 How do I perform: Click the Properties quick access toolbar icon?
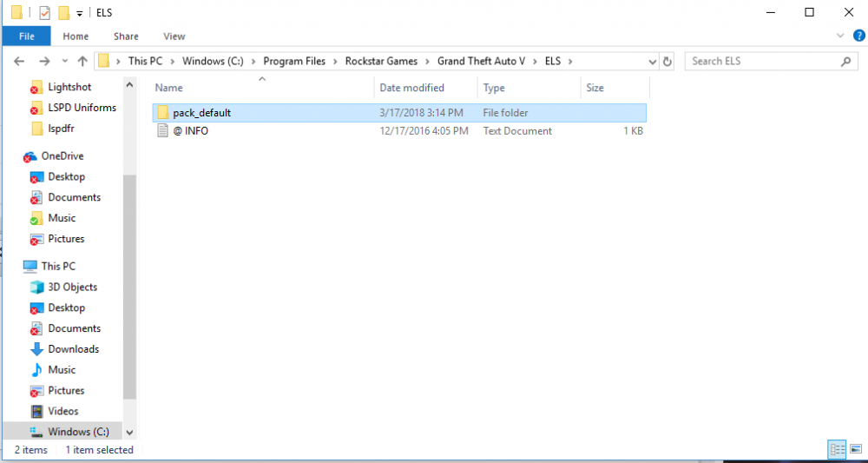[45, 12]
